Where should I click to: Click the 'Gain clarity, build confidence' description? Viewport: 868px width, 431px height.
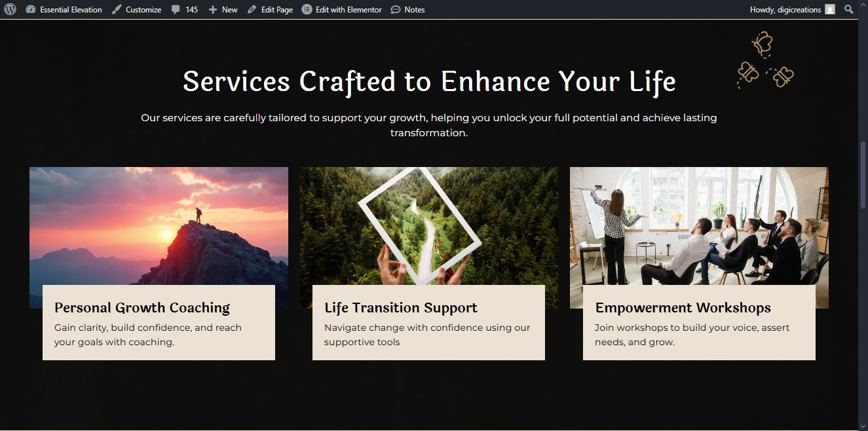148,335
